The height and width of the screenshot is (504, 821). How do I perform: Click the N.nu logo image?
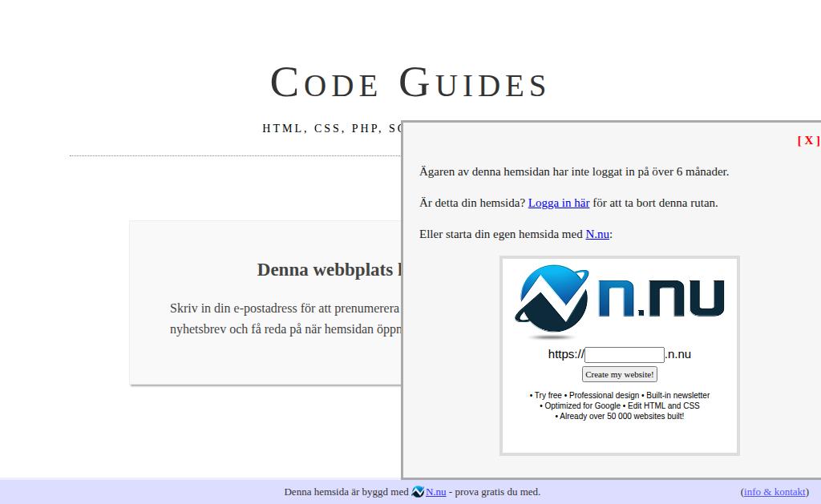click(620, 301)
